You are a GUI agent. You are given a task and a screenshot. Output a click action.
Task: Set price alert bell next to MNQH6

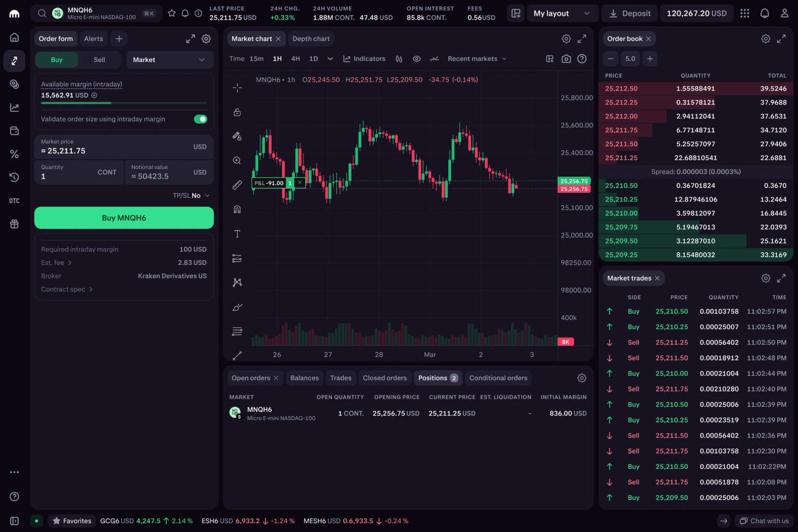tap(185, 13)
